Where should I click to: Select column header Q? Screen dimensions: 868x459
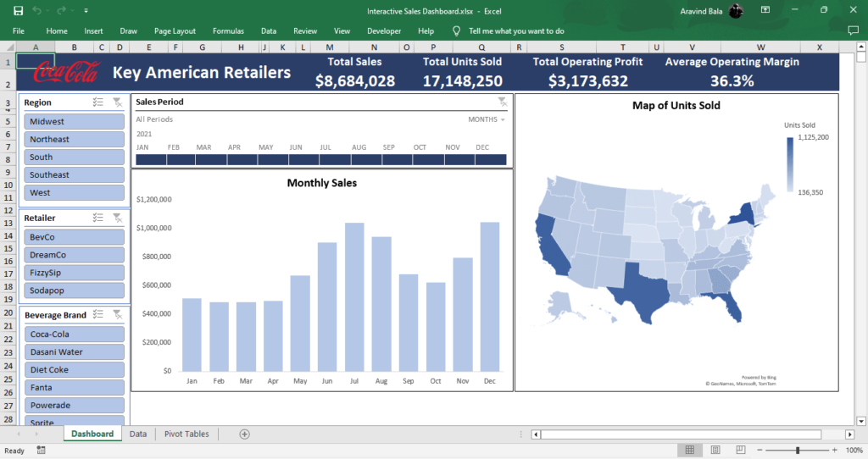point(481,47)
